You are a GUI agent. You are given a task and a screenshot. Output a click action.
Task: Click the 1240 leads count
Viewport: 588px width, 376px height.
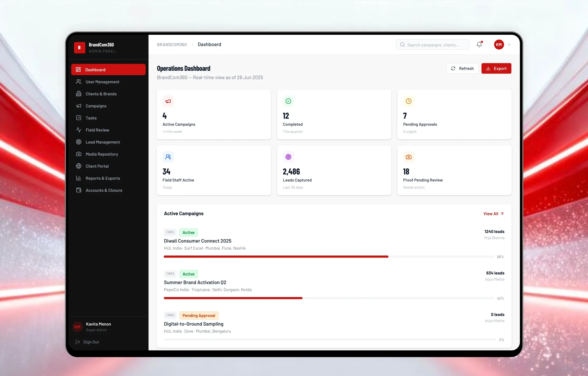494,231
